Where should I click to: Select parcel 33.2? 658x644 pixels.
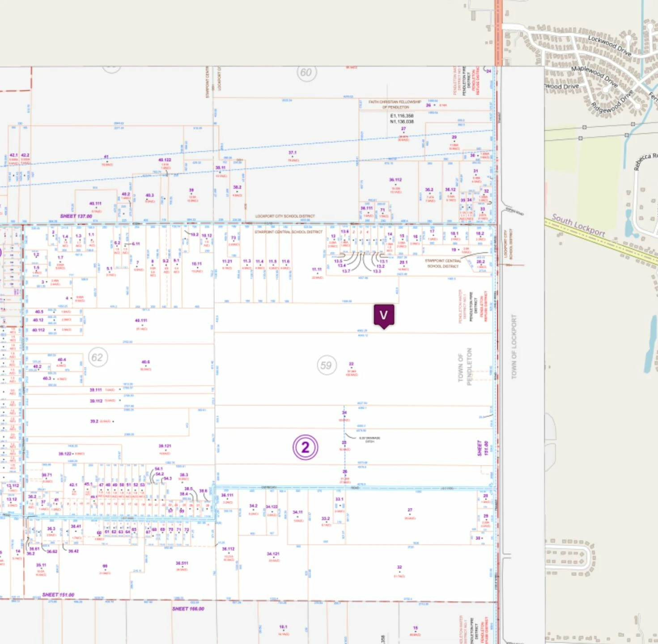[x=326, y=519]
